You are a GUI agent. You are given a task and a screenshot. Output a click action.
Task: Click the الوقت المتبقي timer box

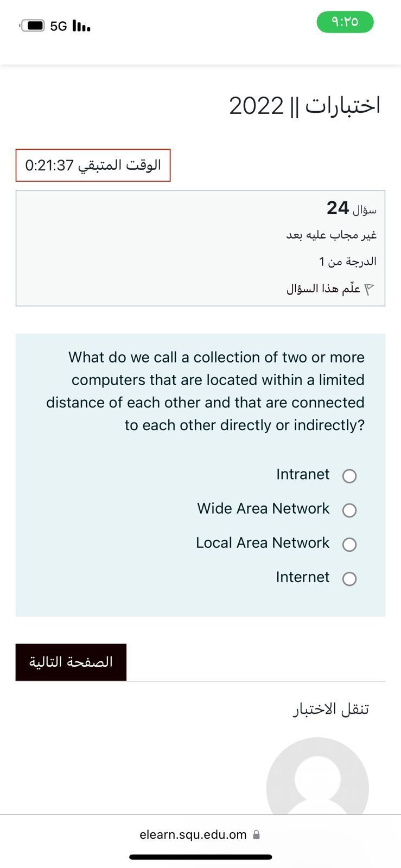93,165
